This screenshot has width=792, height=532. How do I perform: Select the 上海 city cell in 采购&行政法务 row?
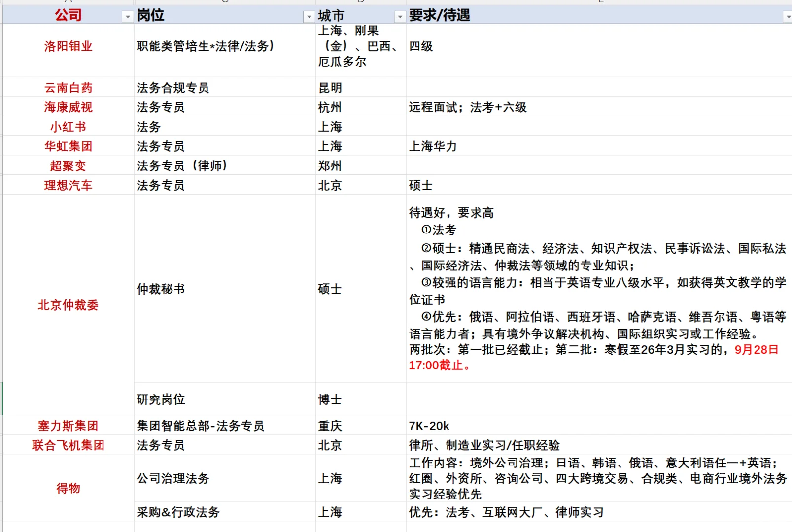pyautogui.click(x=361, y=512)
